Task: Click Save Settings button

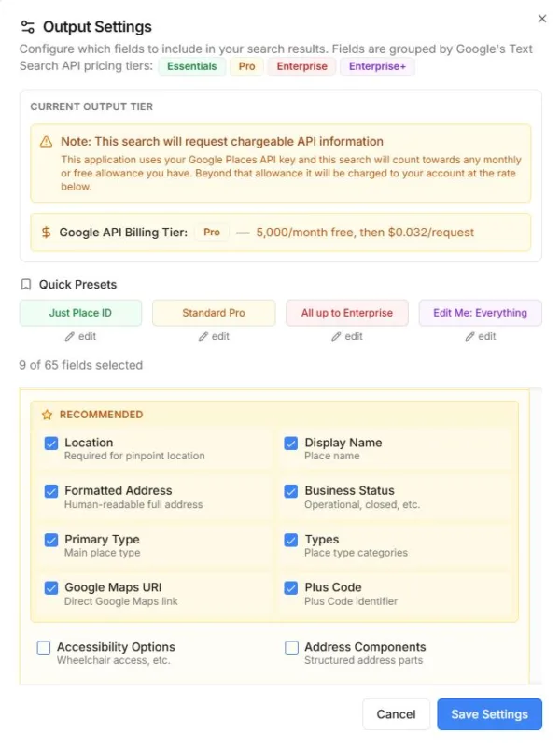Action: tap(489, 714)
